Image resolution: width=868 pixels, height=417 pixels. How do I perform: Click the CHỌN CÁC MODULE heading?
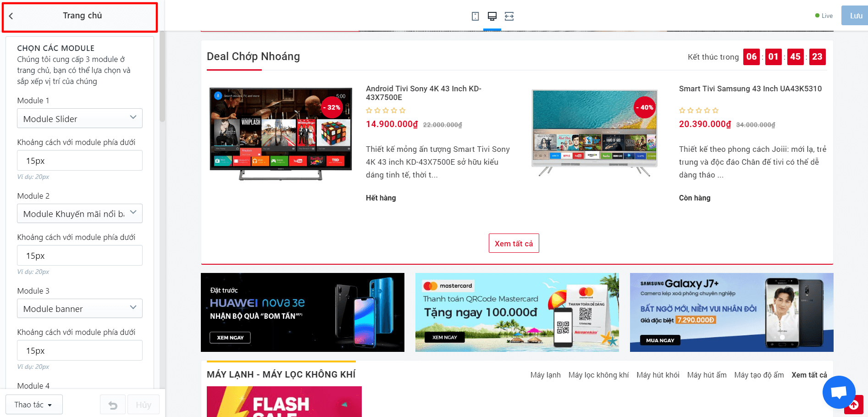56,48
